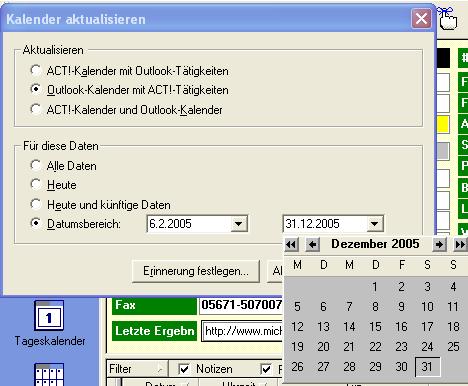This screenshot has width=468, height=386.
Task: Pick December 23 in the calendar
Action: click(x=401, y=347)
